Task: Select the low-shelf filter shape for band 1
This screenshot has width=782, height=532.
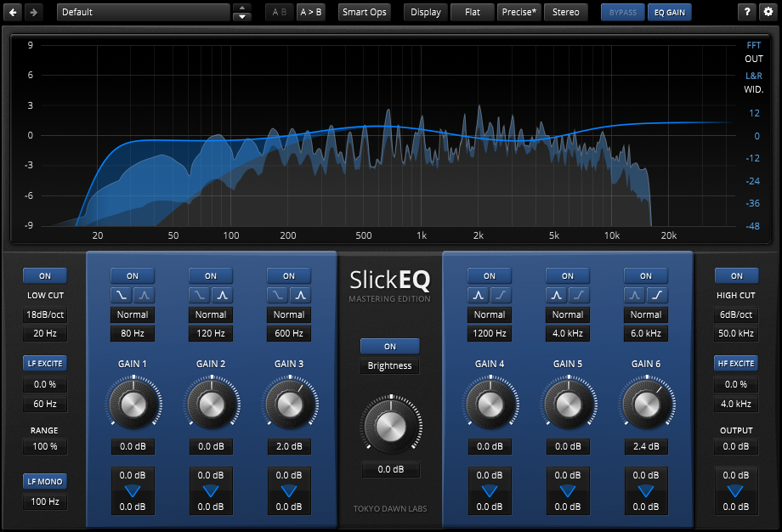Action: (x=122, y=295)
